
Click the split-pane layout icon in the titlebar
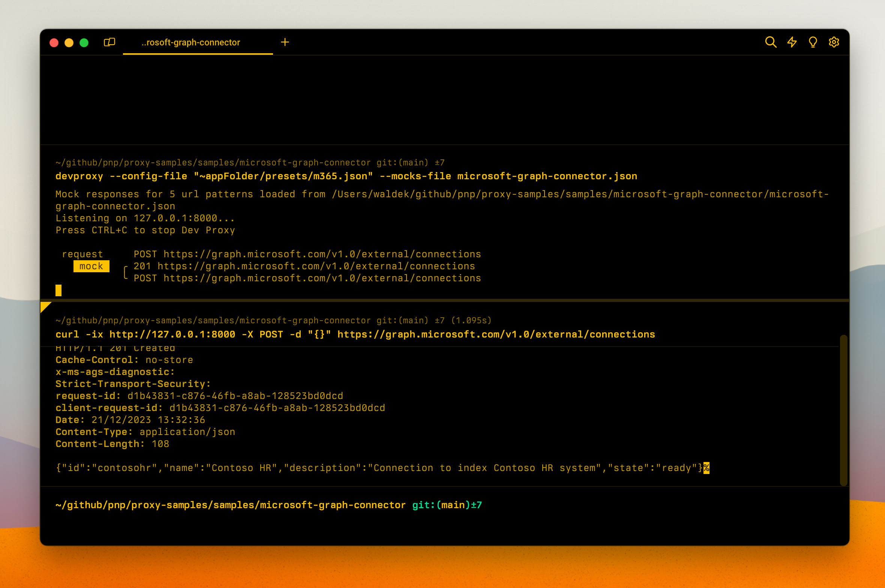coord(110,42)
